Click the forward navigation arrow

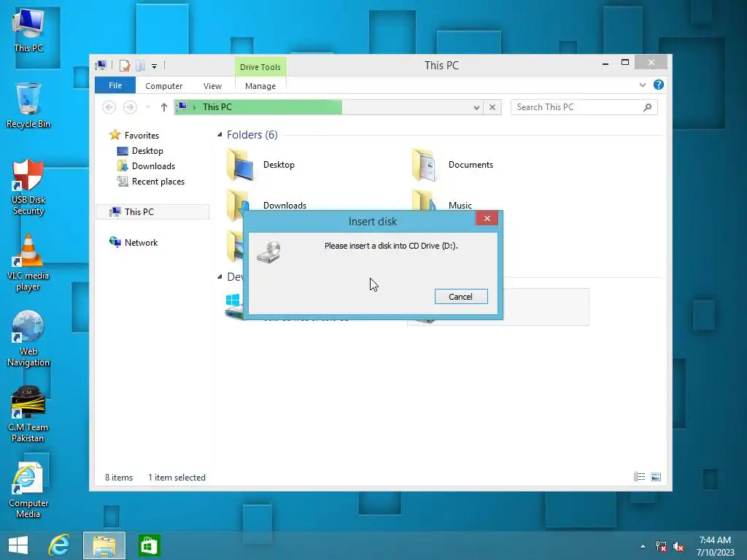coord(130,107)
